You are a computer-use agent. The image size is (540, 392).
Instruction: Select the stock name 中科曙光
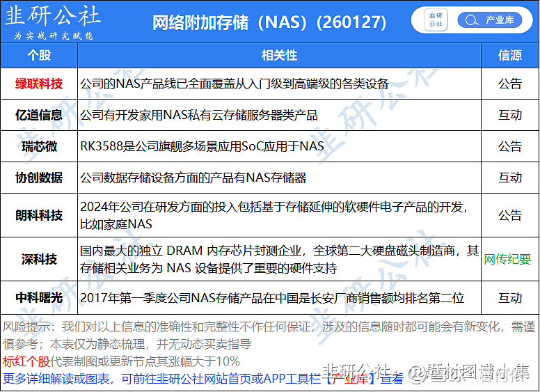39,297
